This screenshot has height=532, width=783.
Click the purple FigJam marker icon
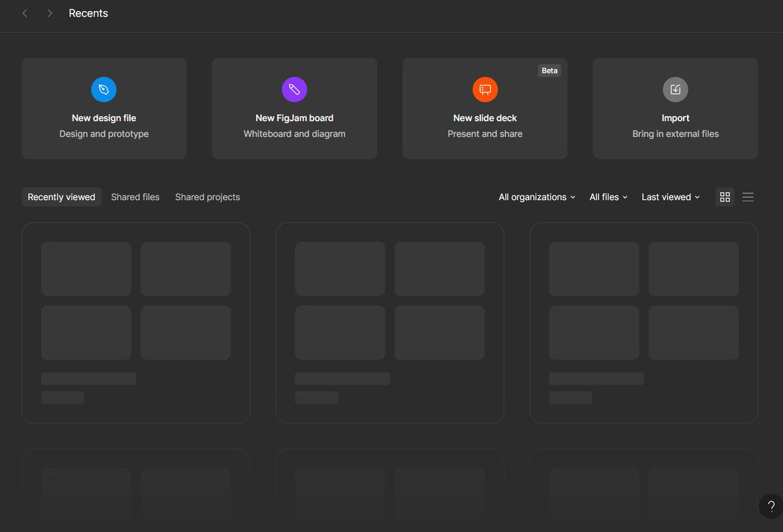294,89
